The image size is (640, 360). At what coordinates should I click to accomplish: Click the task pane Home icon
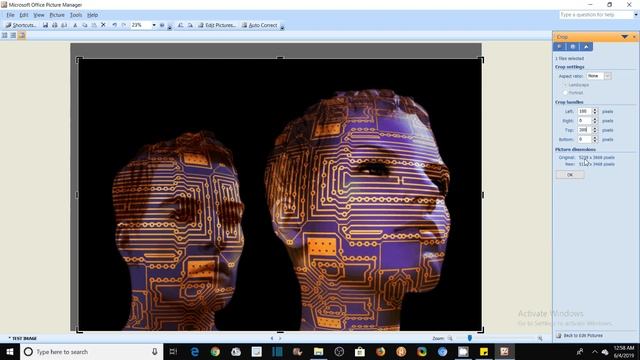586,47
